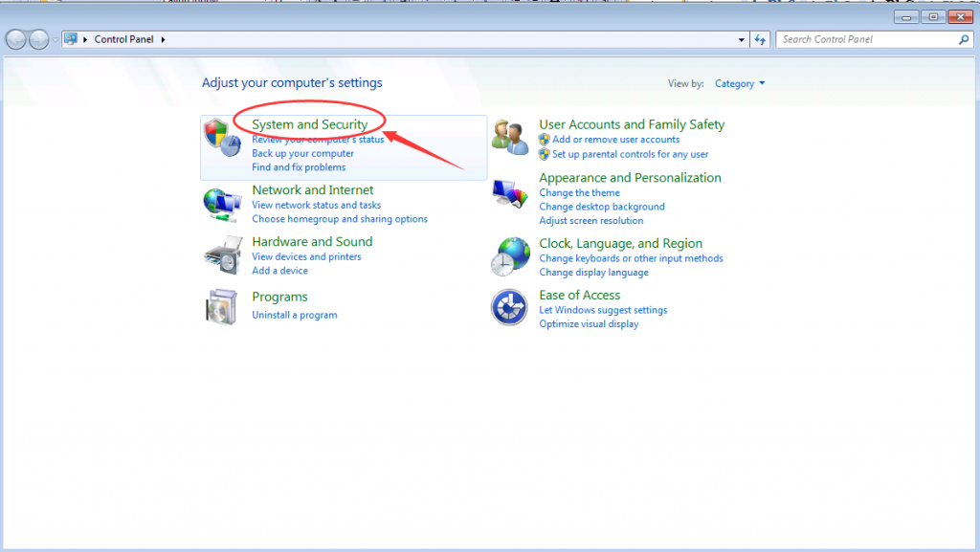Open Clock, Language, and Region heading link

620,244
